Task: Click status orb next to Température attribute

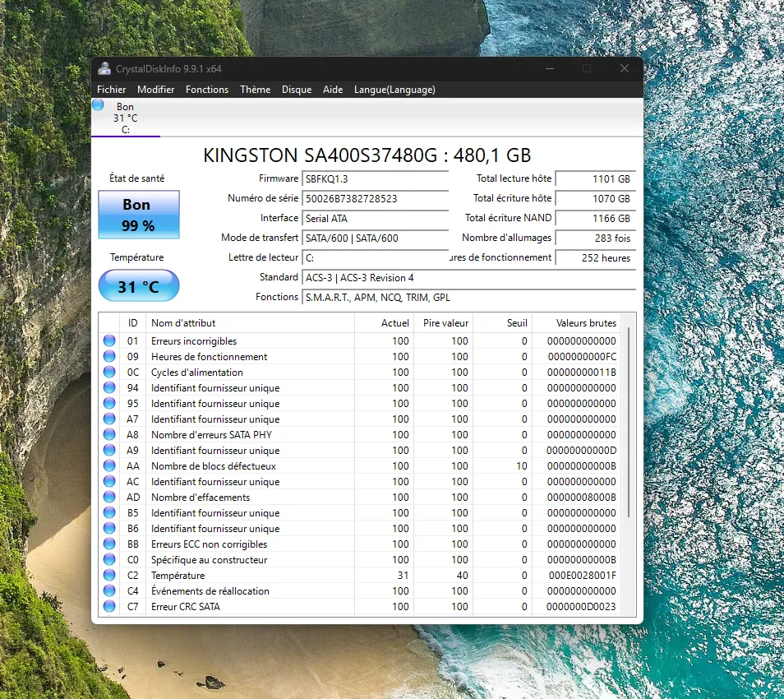Action: pyautogui.click(x=109, y=575)
